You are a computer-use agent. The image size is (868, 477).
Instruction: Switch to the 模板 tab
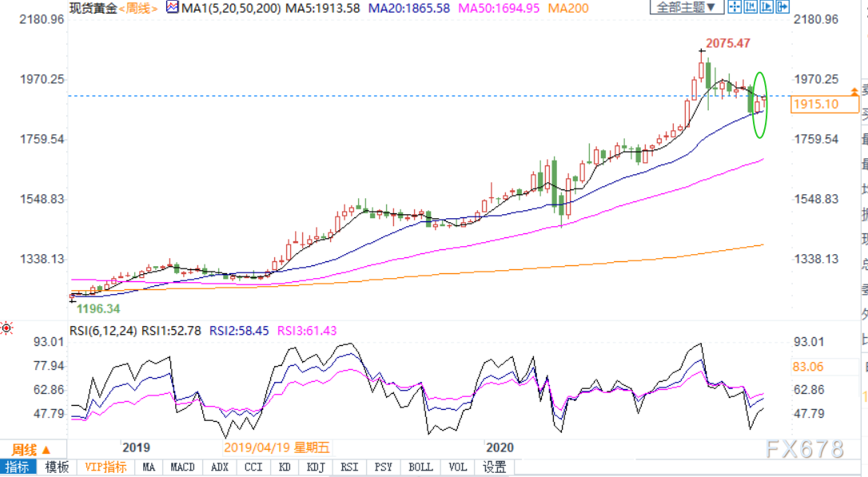coord(57,467)
